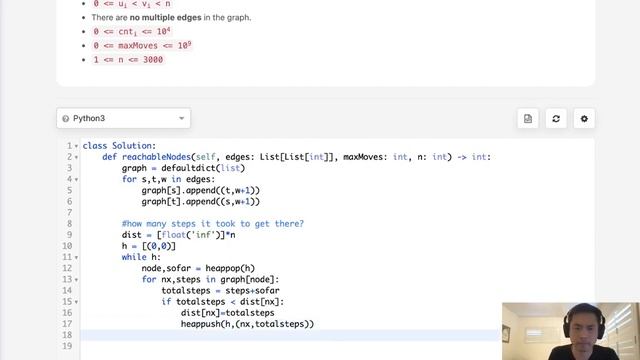Open the Python3 language dropdown

123,118
